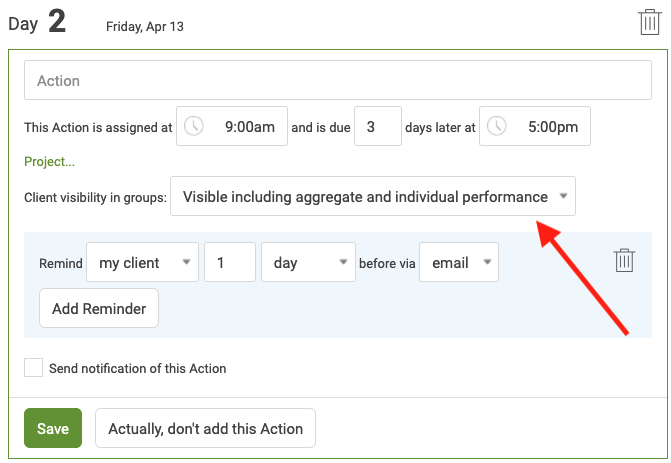Click the clock icon beside 9:00am
Viewport: 671px width, 463px height.
(193, 126)
